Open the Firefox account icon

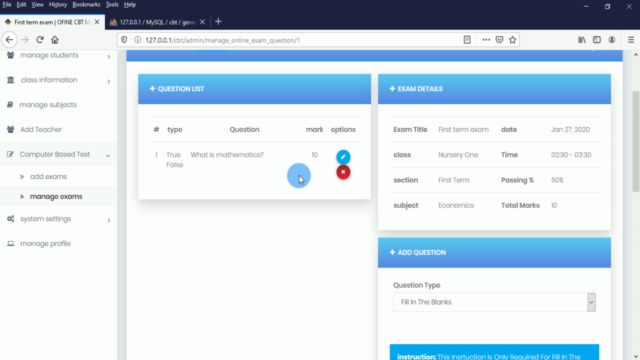click(x=611, y=40)
